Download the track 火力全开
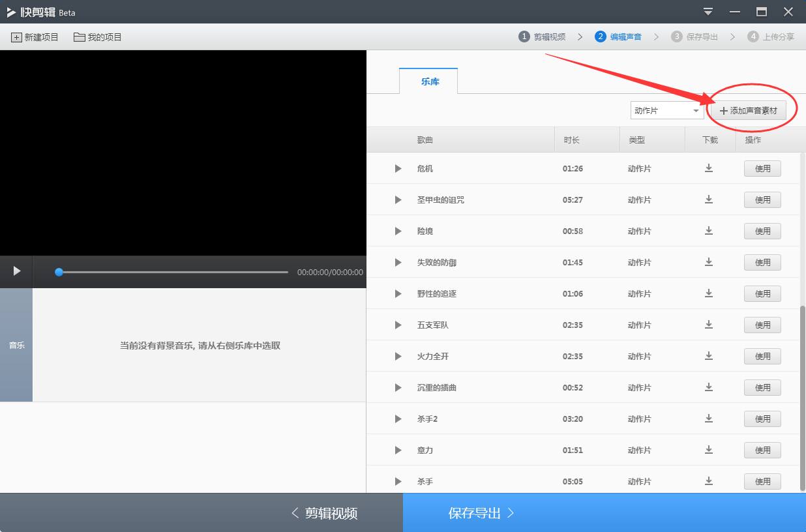 coord(709,356)
